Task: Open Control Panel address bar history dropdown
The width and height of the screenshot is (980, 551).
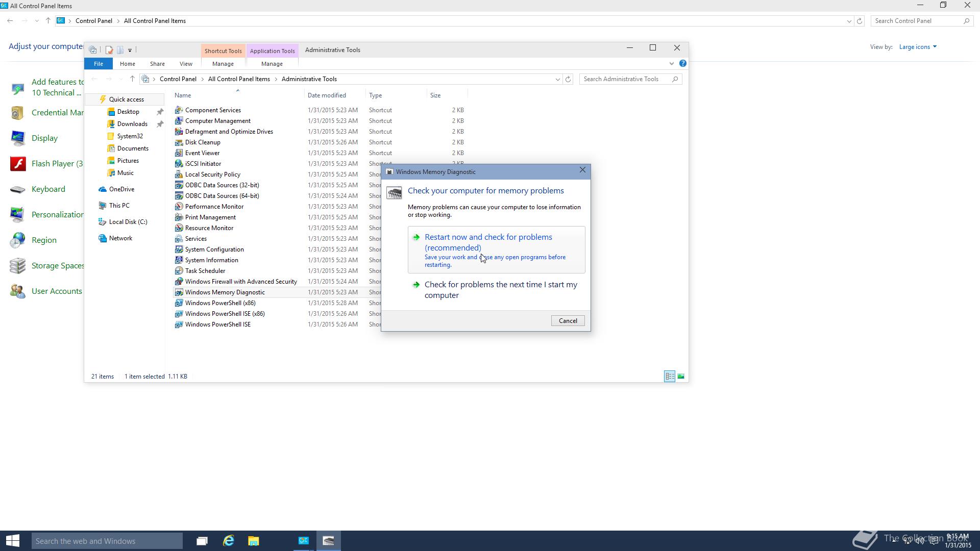Action: [x=849, y=21]
